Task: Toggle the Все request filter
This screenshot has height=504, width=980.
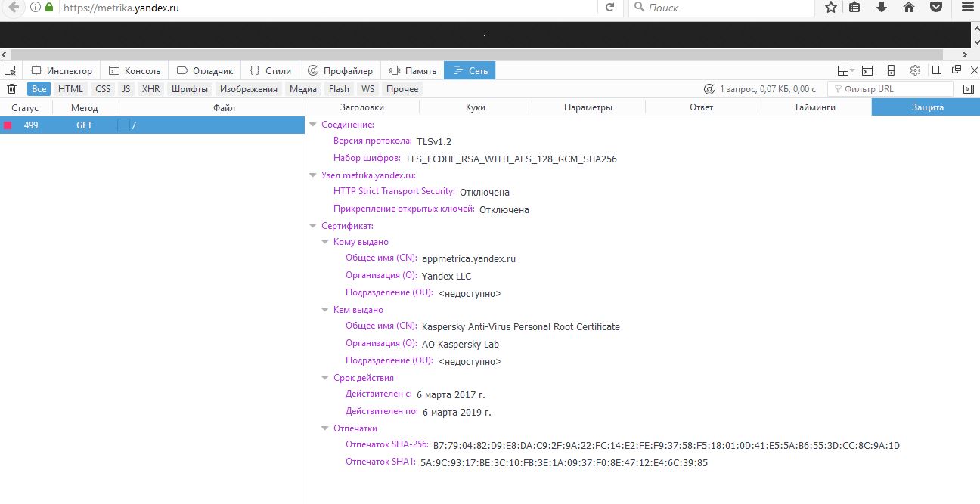Action: (39, 89)
